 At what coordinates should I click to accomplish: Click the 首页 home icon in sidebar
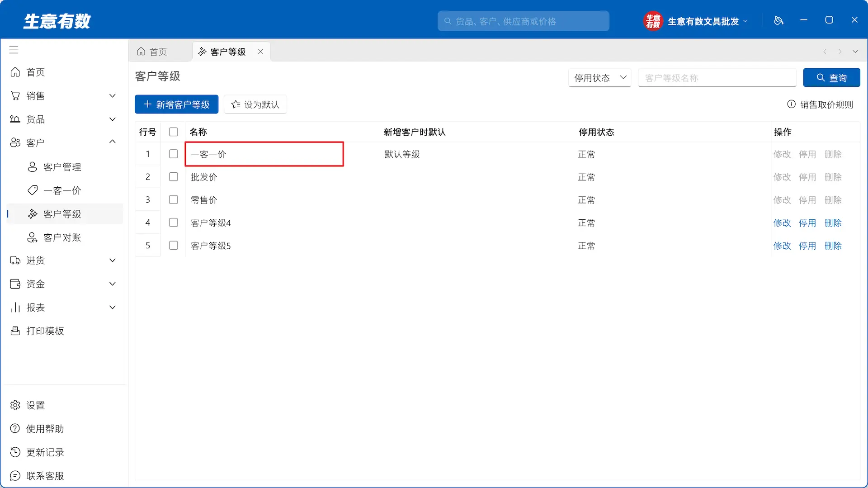pyautogui.click(x=15, y=72)
